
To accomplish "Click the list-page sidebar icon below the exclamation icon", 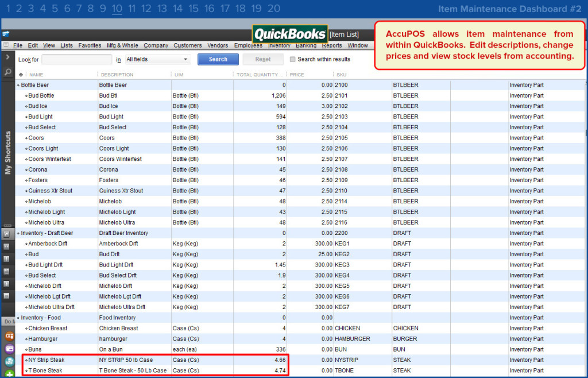I will pyautogui.click(x=6, y=272).
